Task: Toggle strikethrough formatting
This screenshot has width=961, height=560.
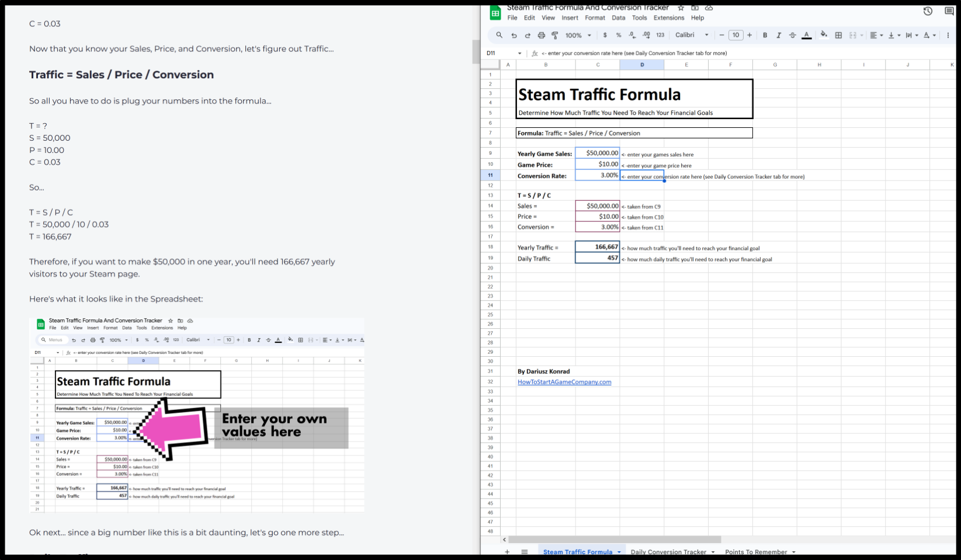Action: pos(793,35)
